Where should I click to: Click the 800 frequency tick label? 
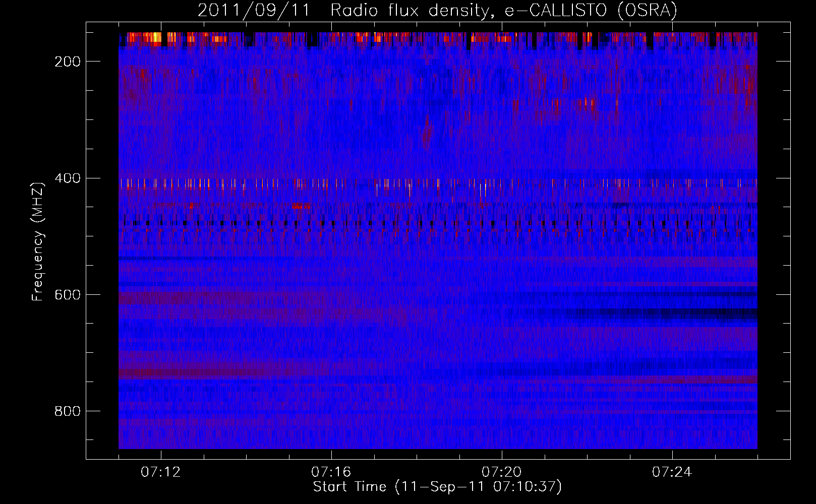pyautogui.click(x=68, y=411)
